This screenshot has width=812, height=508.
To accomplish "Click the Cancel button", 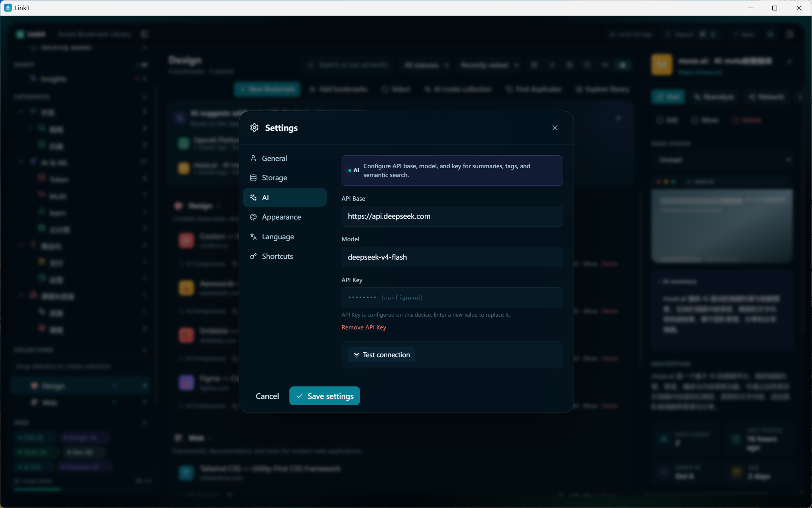I will tap(267, 396).
